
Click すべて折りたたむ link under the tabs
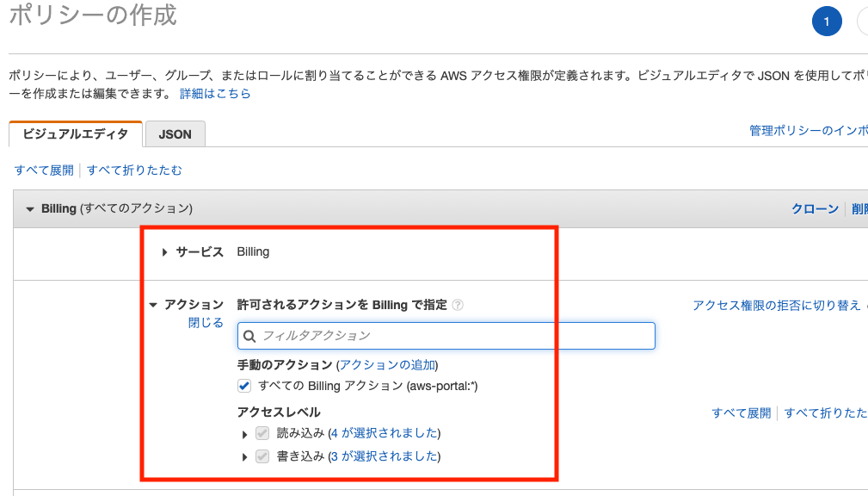pyautogui.click(x=134, y=170)
